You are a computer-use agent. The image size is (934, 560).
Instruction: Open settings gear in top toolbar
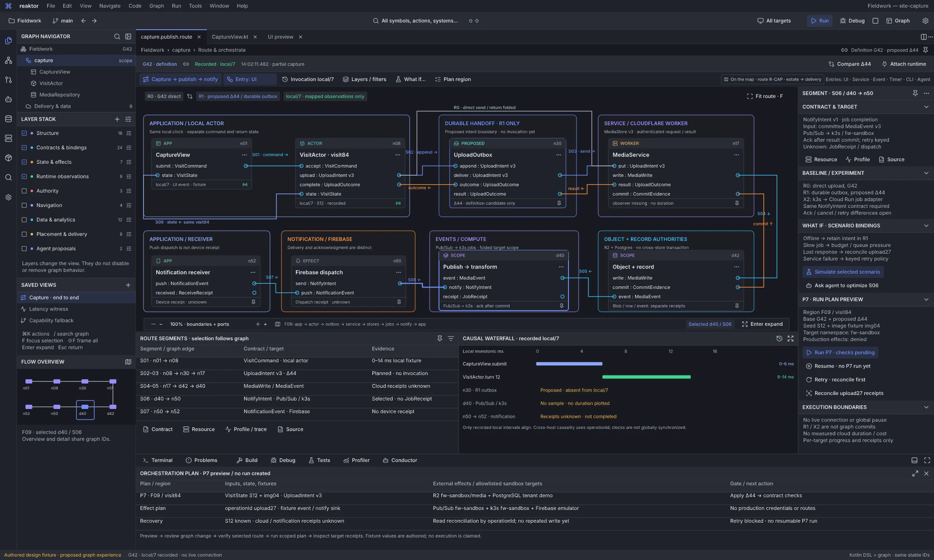click(926, 21)
